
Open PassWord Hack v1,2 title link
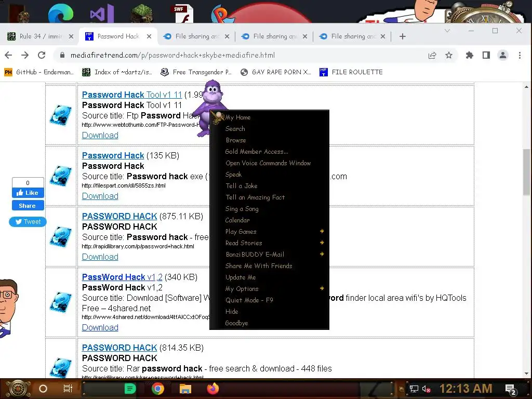(x=122, y=277)
